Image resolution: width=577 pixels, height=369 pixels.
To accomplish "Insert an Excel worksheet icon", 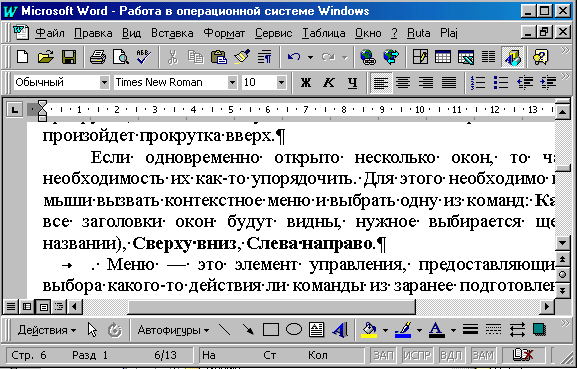I will coord(466,57).
